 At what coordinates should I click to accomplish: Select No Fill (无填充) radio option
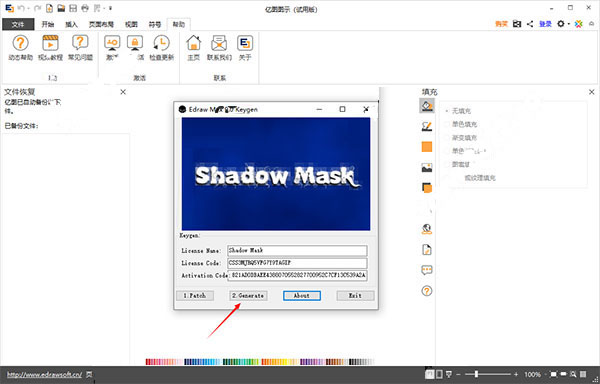pyautogui.click(x=458, y=111)
